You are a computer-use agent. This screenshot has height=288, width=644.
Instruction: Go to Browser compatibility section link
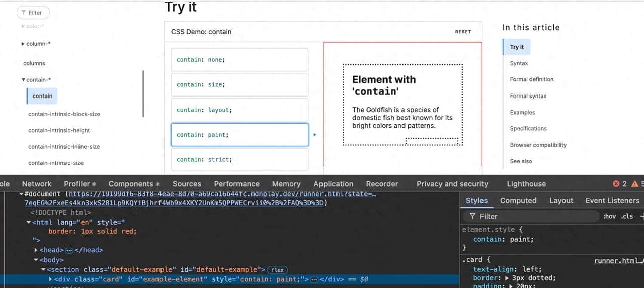tap(538, 145)
